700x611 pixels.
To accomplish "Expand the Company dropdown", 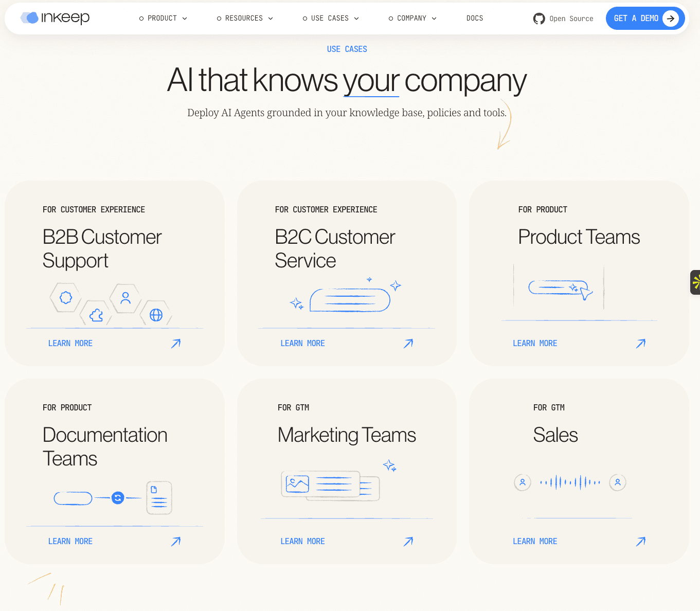I will 412,18.
